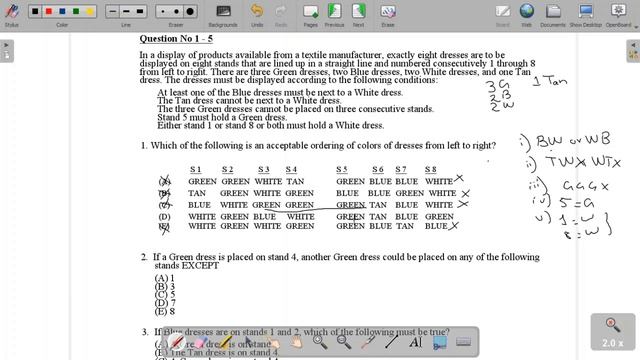The height and width of the screenshot is (360, 640).
Task: Select the black pen color
Action: pyautogui.click(x=35, y=11)
